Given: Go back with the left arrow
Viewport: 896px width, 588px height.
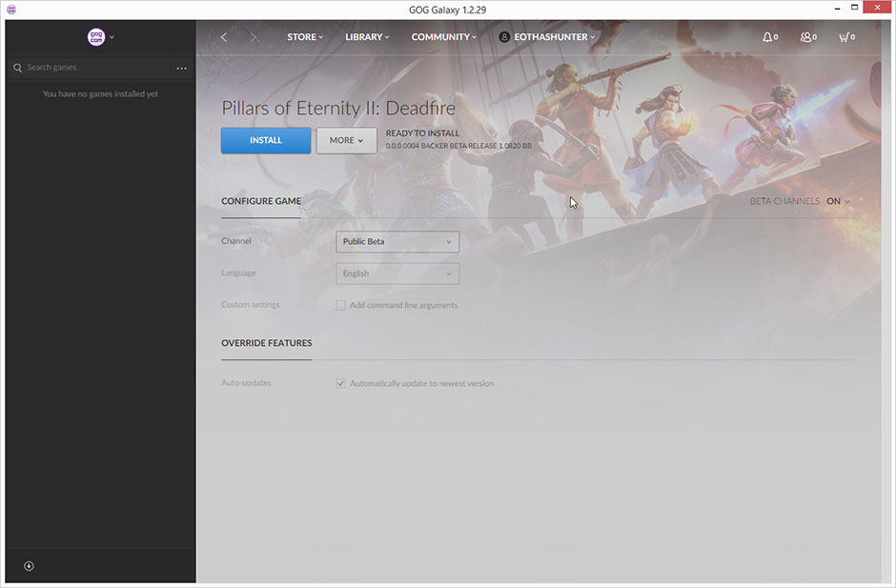Looking at the screenshot, I should click(224, 37).
